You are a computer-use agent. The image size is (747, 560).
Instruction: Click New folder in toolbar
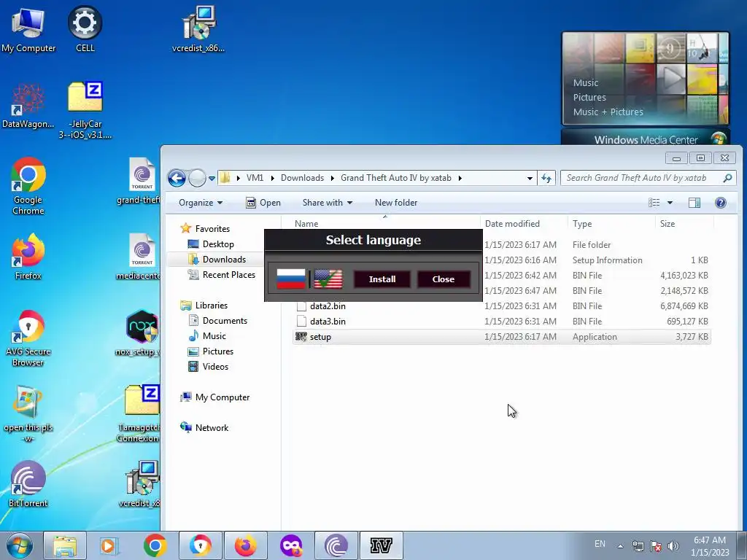coord(396,203)
